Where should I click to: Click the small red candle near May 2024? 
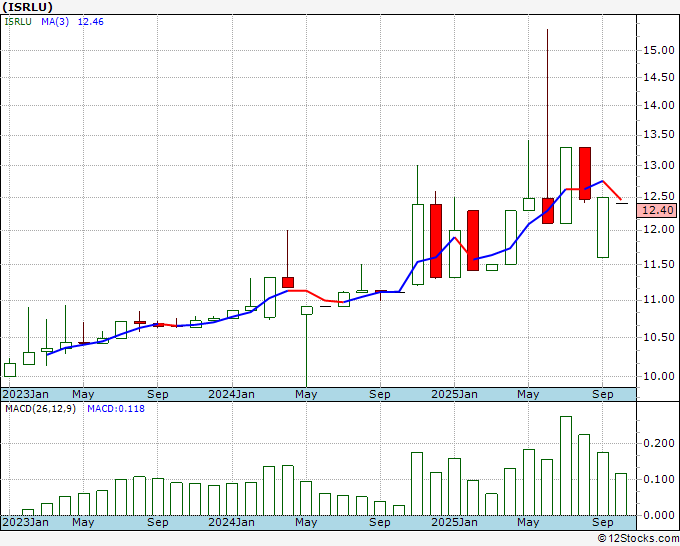pyautogui.click(x=288, y=282)
